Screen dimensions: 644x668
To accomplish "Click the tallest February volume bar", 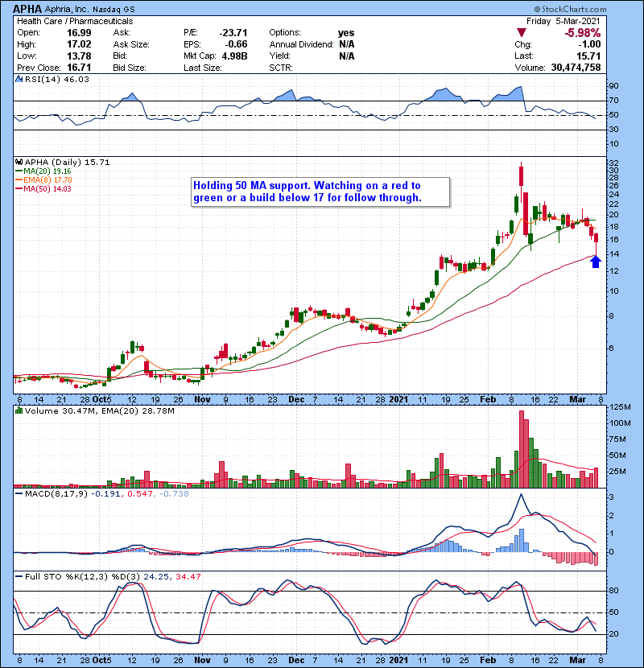I will (x=522, y=449).
